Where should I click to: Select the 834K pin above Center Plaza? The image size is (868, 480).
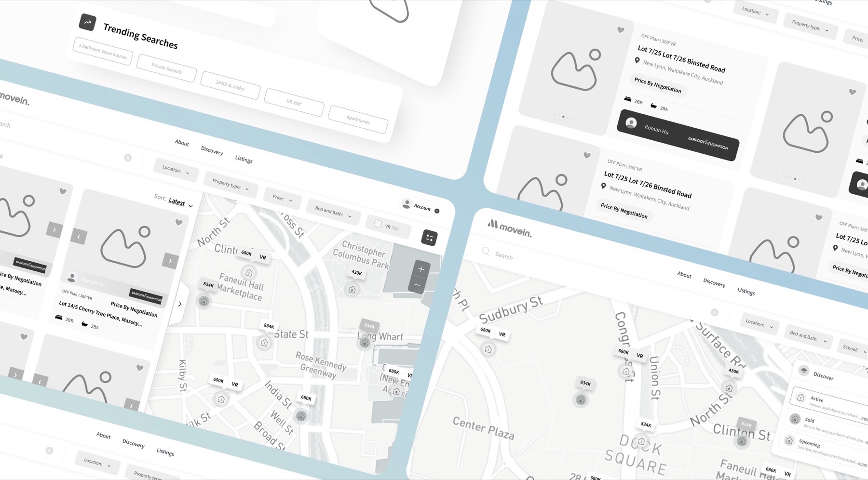[x=581, y=400]
